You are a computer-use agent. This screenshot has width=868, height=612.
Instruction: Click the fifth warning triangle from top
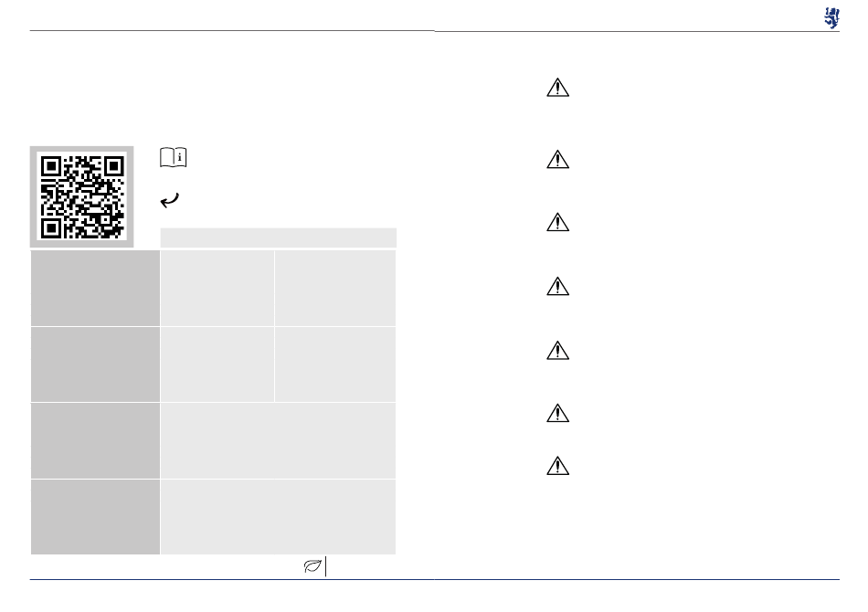557,350
